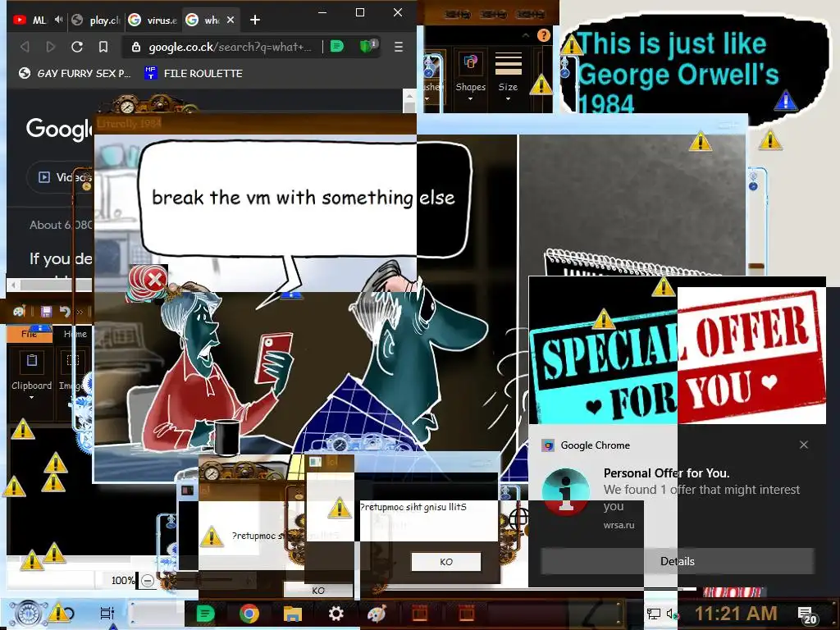The image size is (840, 630).
Task: Open the Shapes dropdown in Paint
Action: click(x=470, y=77)
